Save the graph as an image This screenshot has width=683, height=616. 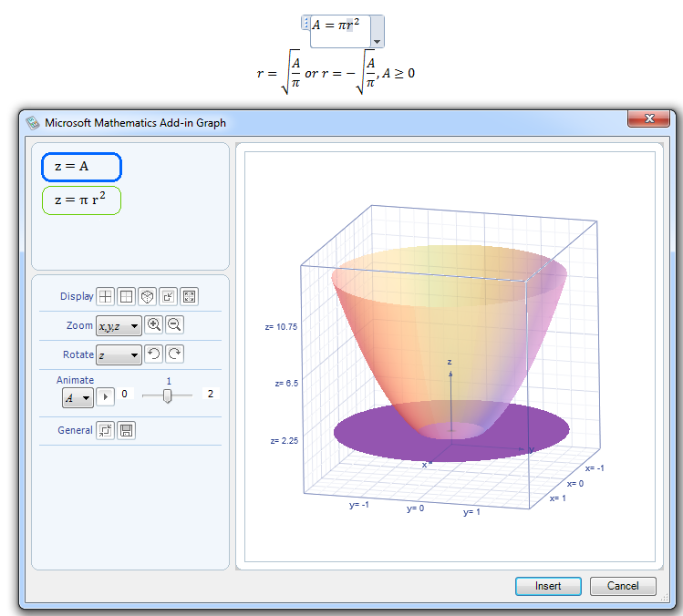click(x=127, y=430)
